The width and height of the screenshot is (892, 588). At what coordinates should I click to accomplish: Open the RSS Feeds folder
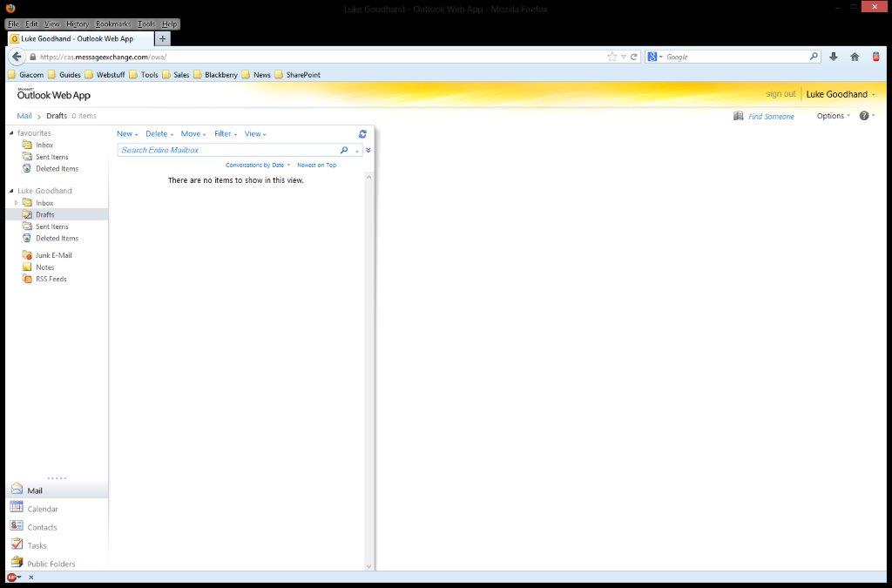pyautogui.click(x=51, y=279)
